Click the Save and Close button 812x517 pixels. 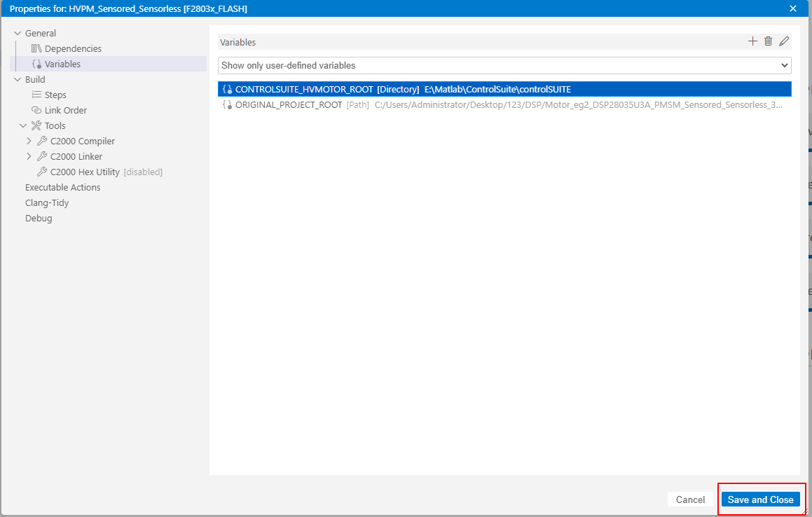click(x=761, y=499)
